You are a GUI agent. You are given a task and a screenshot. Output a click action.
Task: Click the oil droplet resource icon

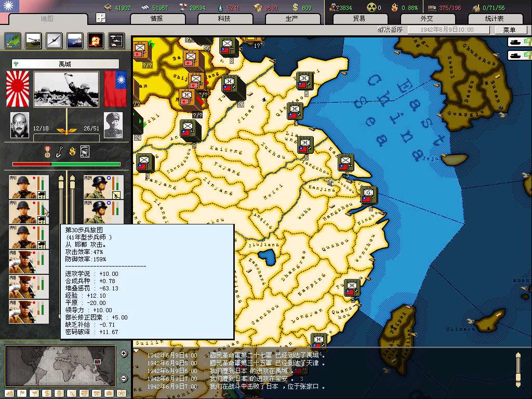[x=220, y=7]
